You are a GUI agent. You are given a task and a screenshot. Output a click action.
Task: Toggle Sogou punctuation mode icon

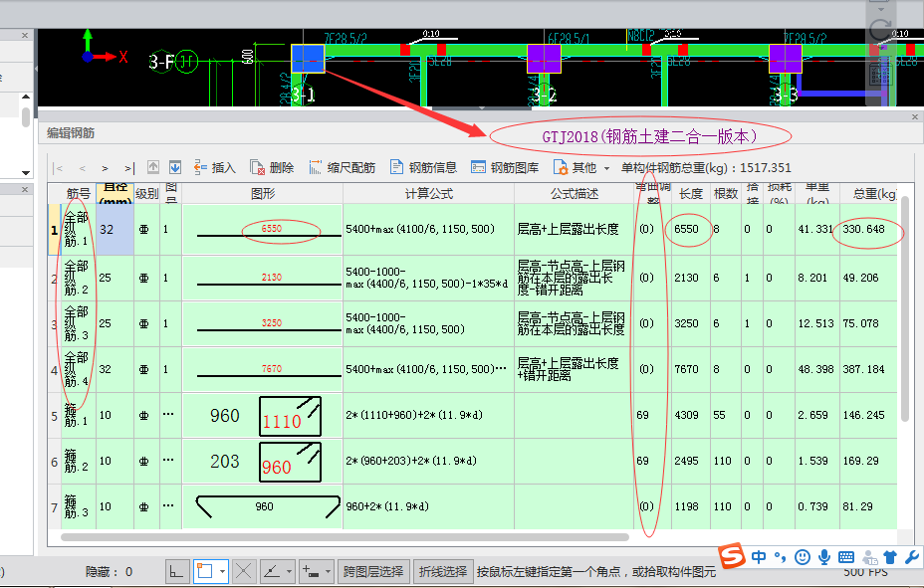[x=781, y=556]
